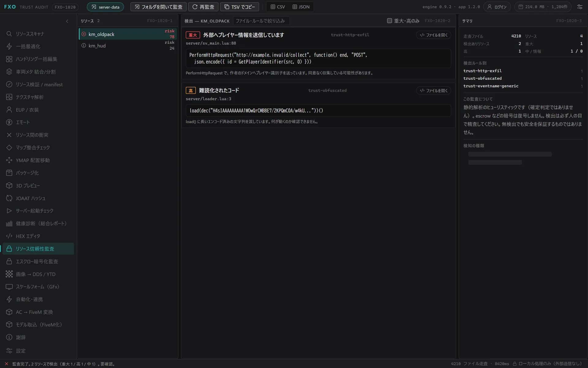
Task: Click the ログイン button
Action: point(497,7)
